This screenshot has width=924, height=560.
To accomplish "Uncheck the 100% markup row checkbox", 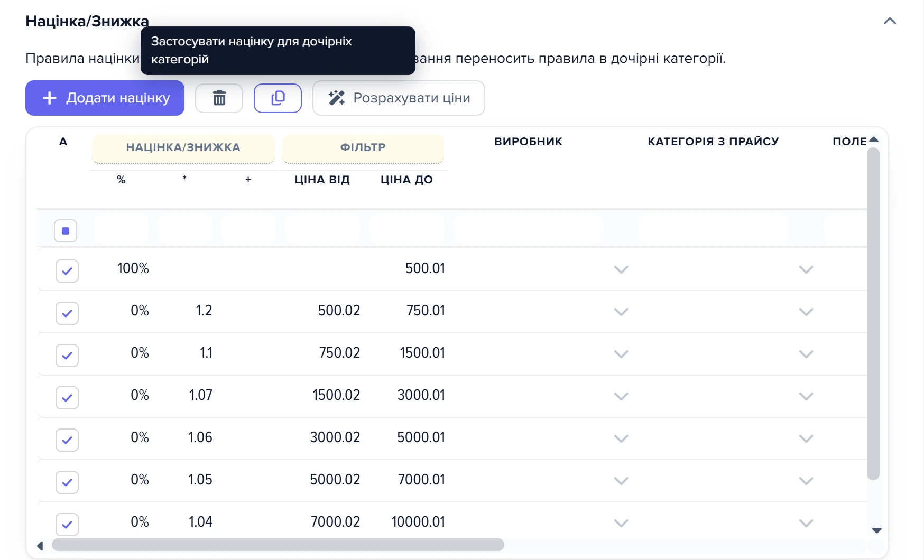I will pos(67,271).
